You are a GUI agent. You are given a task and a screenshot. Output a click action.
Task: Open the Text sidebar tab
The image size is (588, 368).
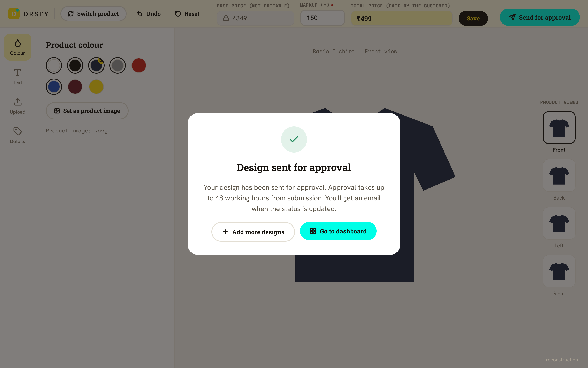(18, 76)
